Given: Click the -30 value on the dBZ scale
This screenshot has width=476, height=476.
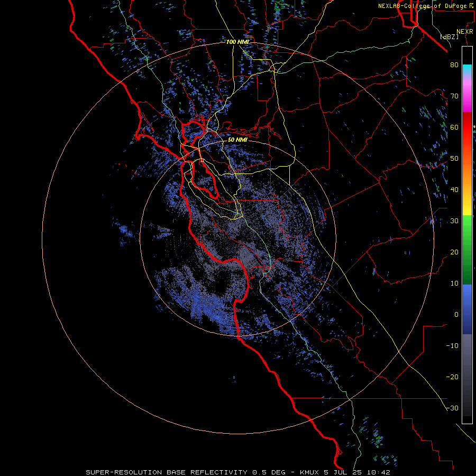Looking at the screenshot, I should click(452, 408).
